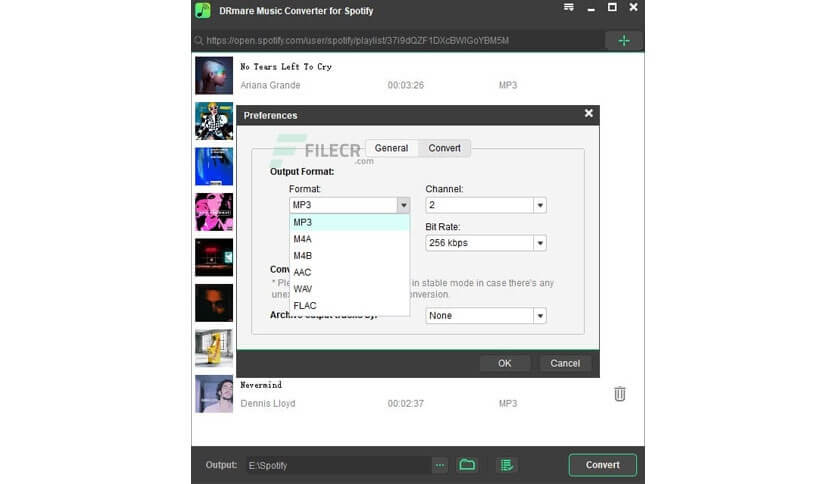This screenshot has height=484, width=836.
Task: Click the Spotify playlist URL field
Action: coord(397,41)
